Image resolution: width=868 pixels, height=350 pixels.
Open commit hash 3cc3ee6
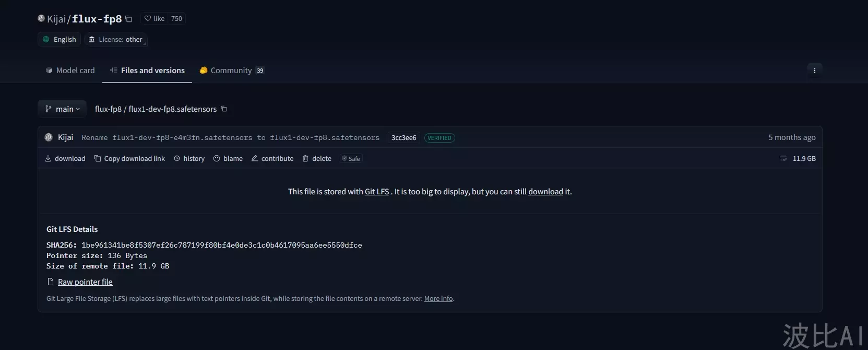click(x=404, y=138)
